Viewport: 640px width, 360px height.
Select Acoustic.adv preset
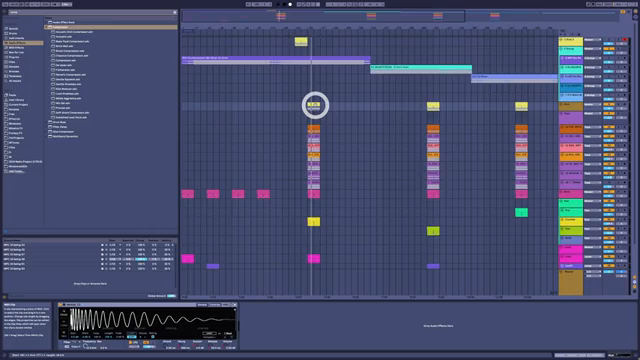64,37
